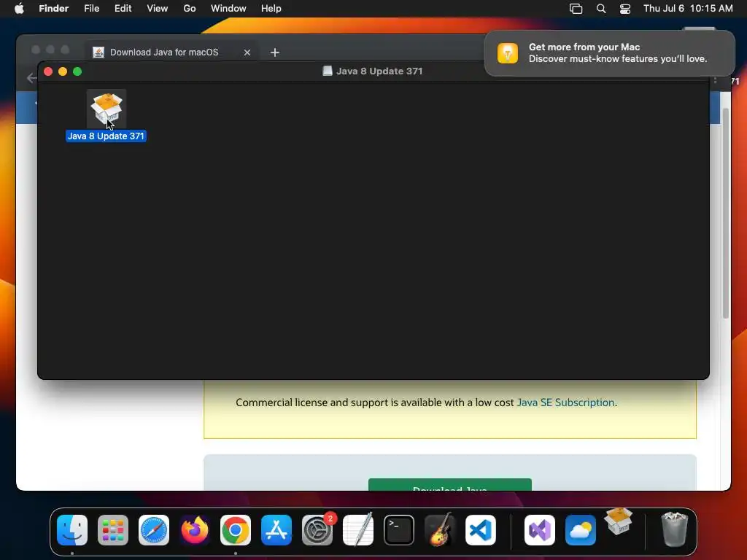Screen dimensions: 747x560
Task: Open the cloud weather app in Dock
Action: point(580,530)
